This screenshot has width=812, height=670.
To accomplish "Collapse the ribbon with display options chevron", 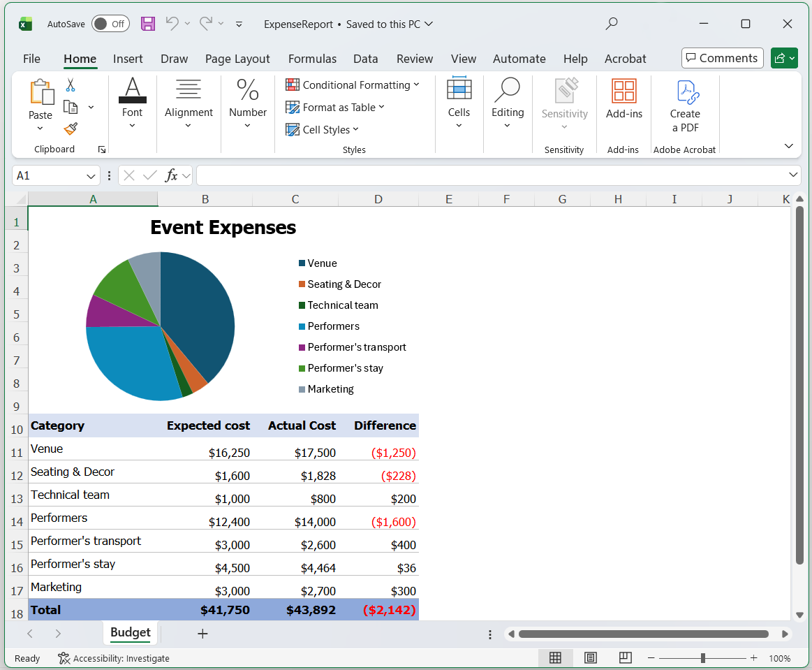I will [x=789, y=145].
